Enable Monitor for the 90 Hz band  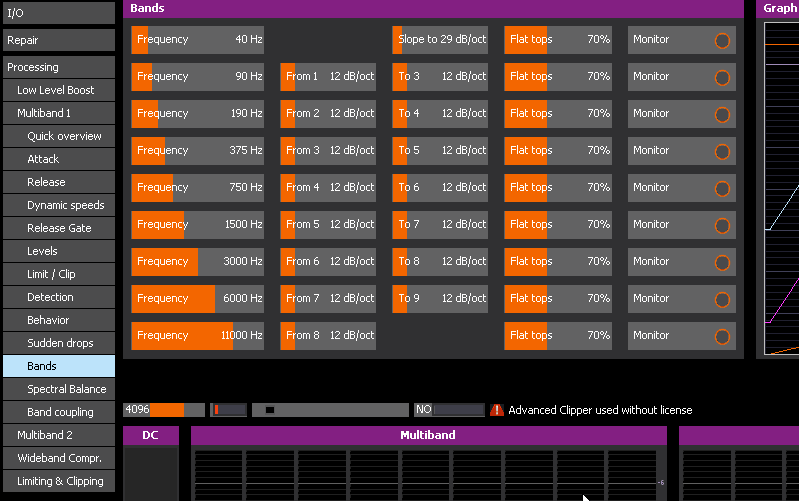tap(722, 78)
